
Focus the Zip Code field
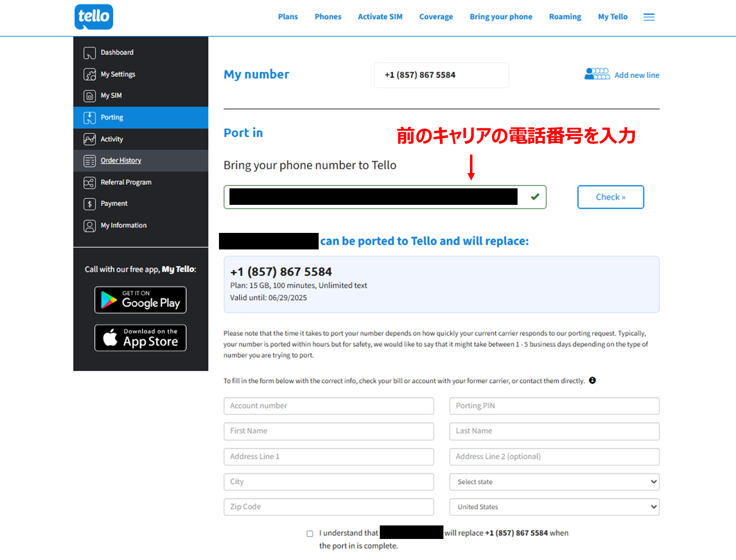pos(329,507)
